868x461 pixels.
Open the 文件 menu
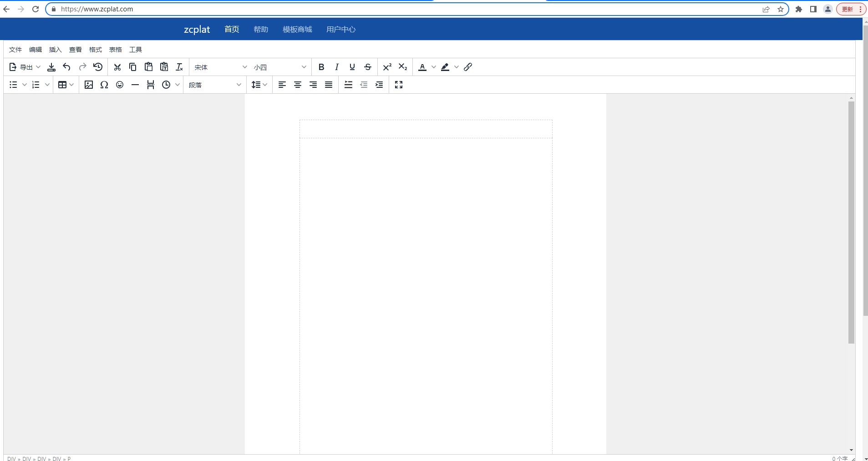[15, 50]
